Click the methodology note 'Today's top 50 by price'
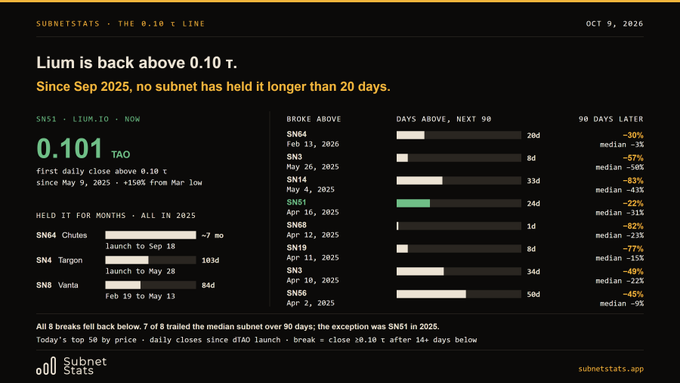Screen dimensions: 680x383 [256, 340]
